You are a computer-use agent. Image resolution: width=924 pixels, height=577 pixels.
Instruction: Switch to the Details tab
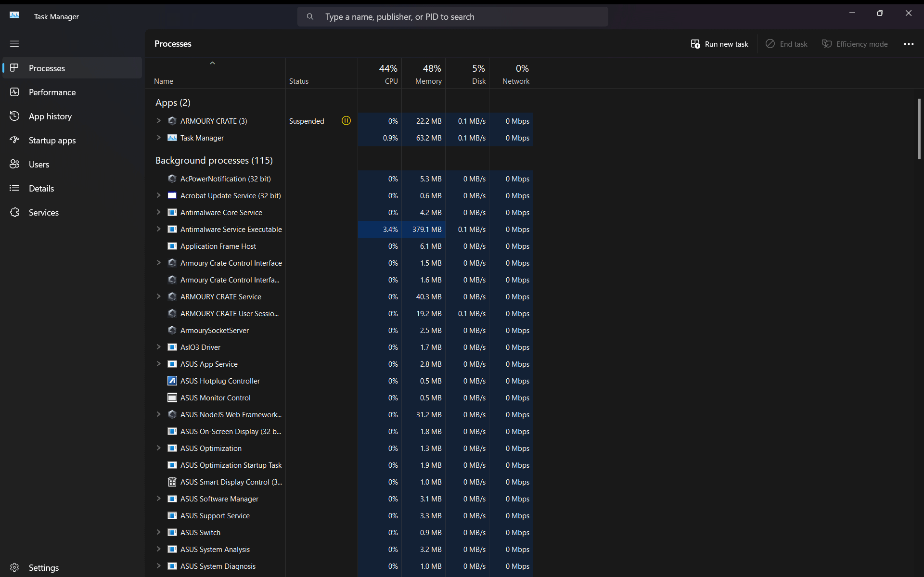tap(41, 188)
